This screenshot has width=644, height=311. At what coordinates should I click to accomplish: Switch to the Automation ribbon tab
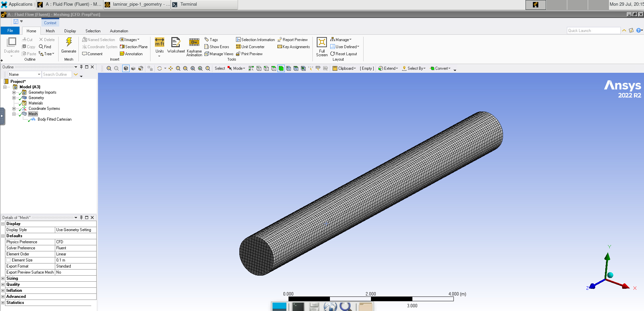point(119,31)
